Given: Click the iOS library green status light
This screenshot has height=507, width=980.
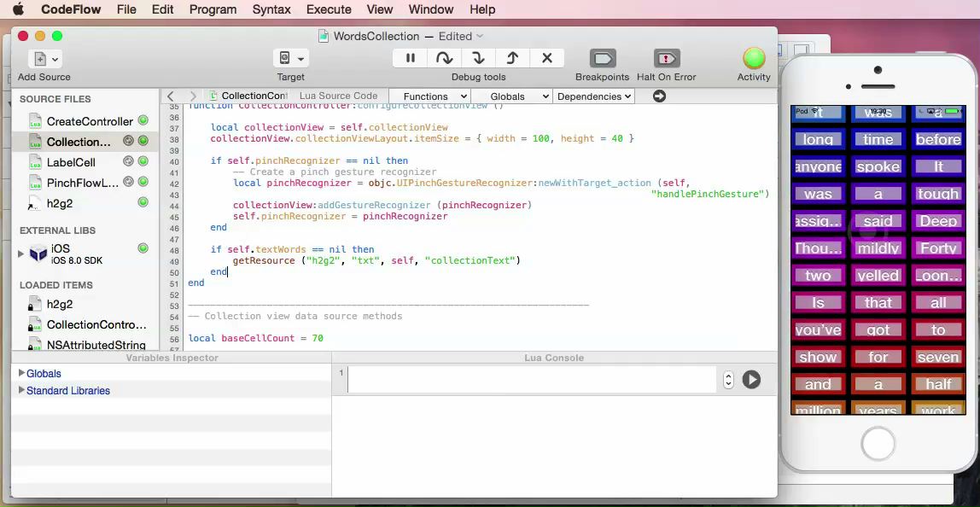Looking at the screenshot, I should [x=143, y=248].
